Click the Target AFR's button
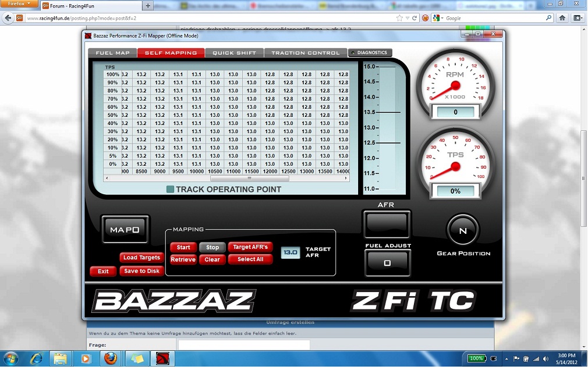 click(x=250, y=247)
